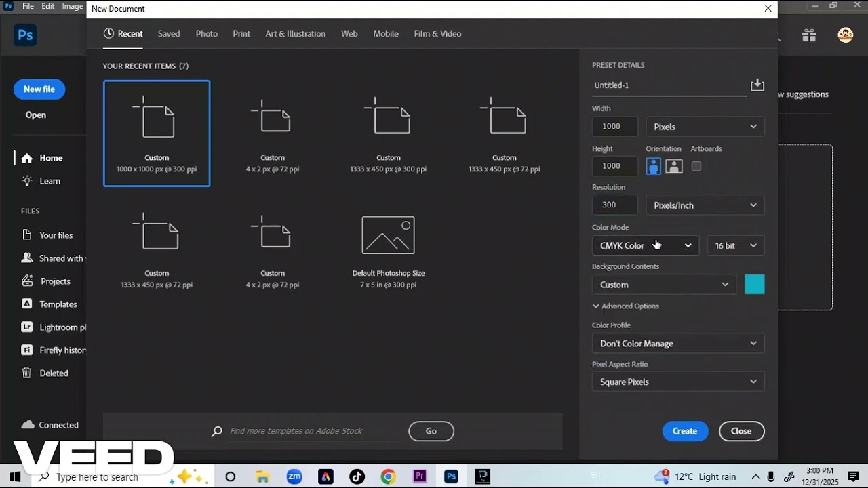Open the File menu
This screenshot has width=868, height=488.
[x=28, y=6]
